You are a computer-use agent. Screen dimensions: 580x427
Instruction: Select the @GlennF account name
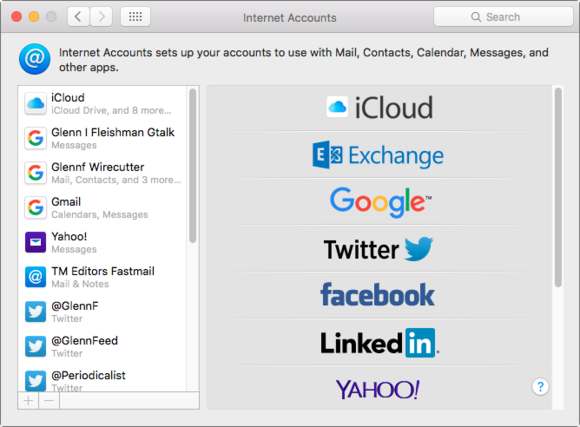(75, 306)
